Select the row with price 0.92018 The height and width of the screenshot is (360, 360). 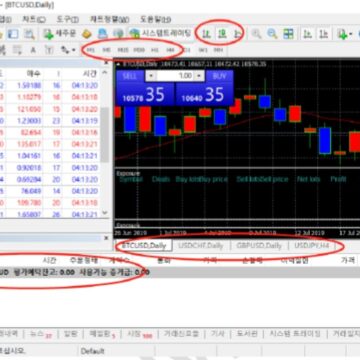click(x=50, y=168)
